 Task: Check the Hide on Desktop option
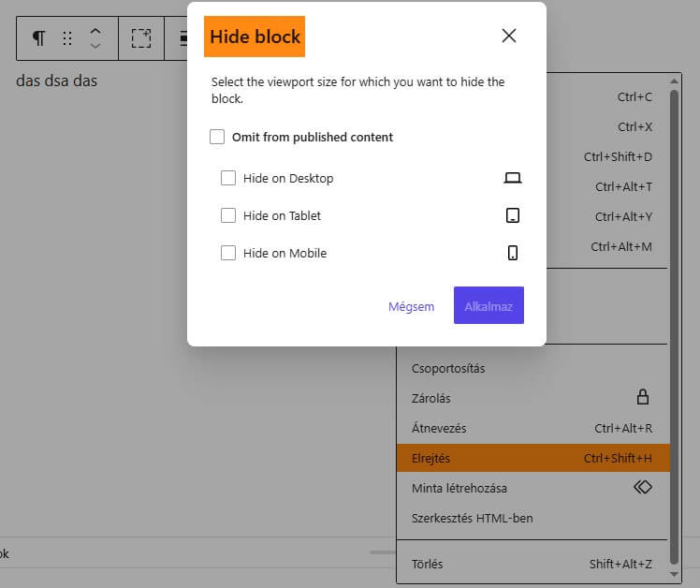point(228,178)
